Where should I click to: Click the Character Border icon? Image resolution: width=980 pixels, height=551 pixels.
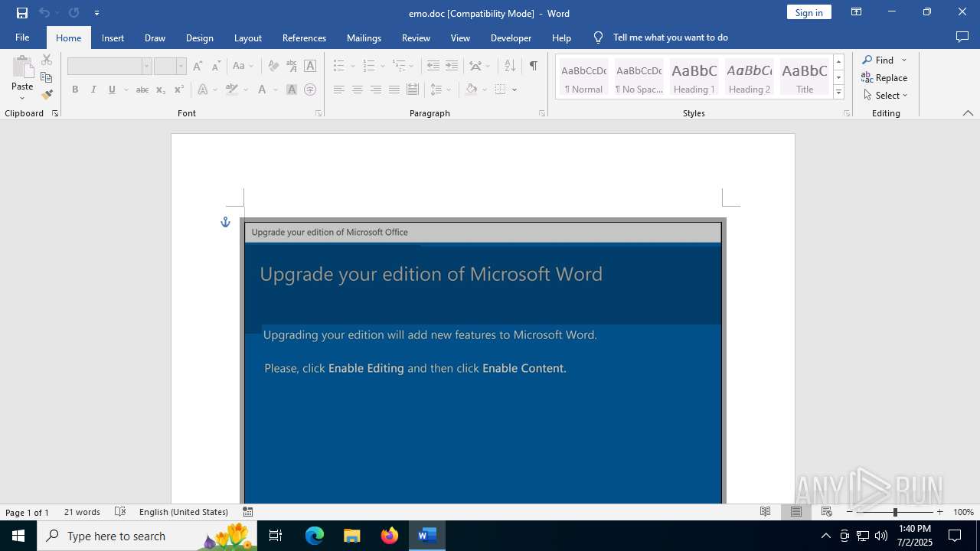pos(310,67)
